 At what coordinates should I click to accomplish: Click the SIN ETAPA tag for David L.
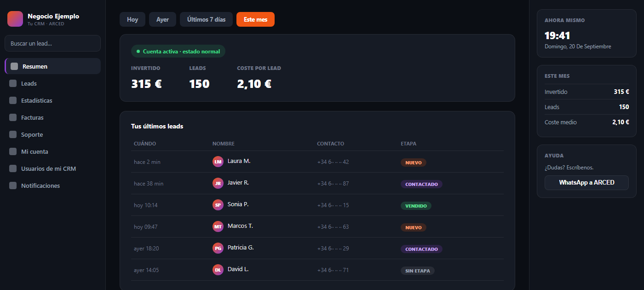418,271
